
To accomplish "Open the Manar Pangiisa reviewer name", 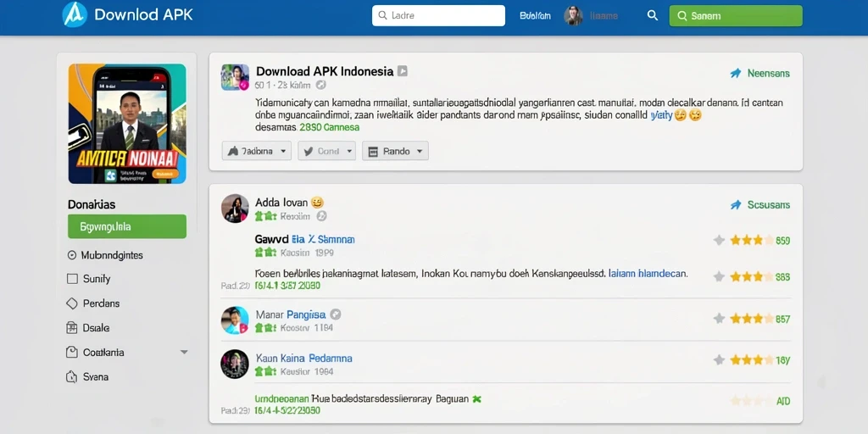I will coord(291,314).
